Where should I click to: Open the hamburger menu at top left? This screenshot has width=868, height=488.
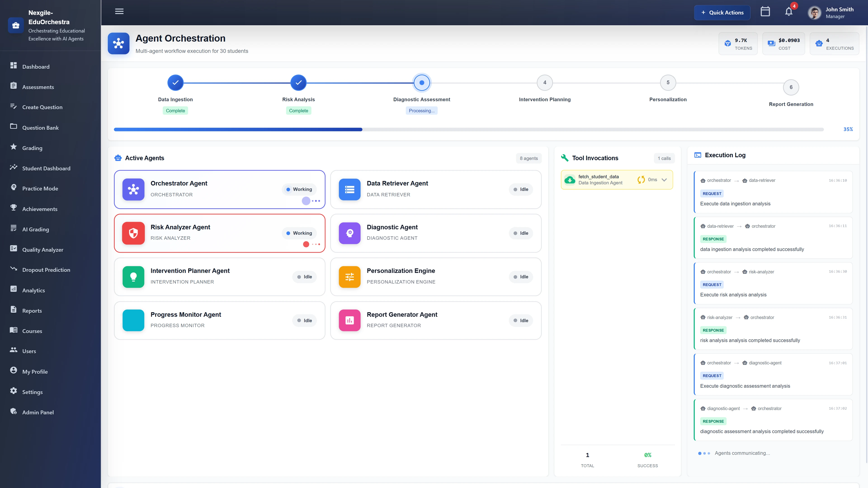pyautogui.click(x=119, y=12)
